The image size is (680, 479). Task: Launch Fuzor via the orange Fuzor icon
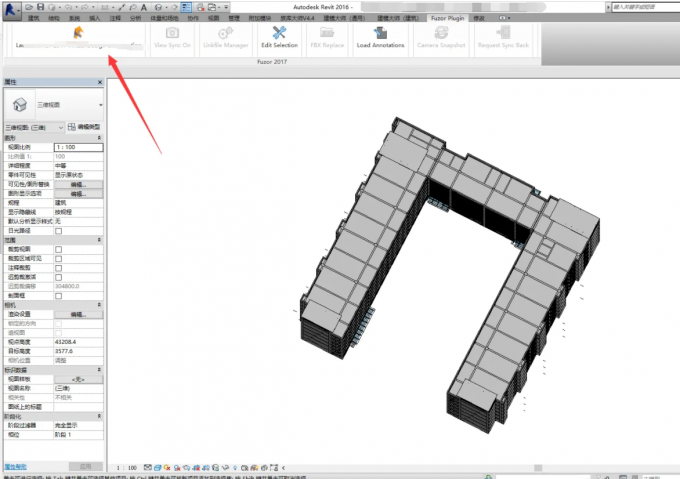coord(78,33)
